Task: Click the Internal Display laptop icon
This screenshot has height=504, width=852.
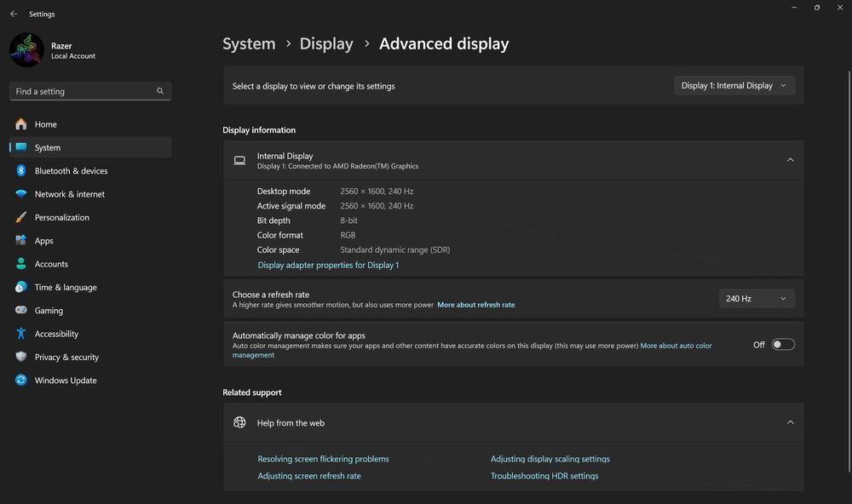Action: click(239, 160)
